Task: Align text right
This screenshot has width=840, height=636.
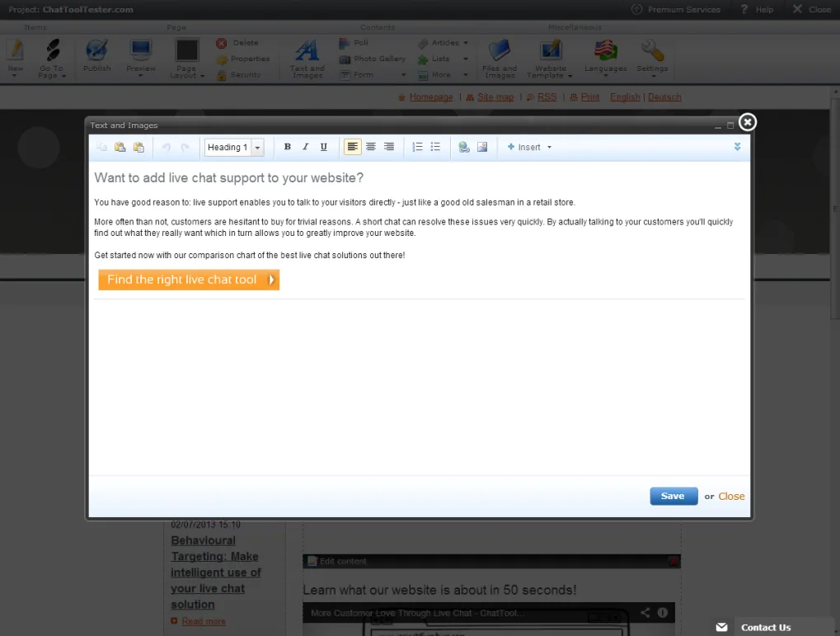Action: point(389,146)
